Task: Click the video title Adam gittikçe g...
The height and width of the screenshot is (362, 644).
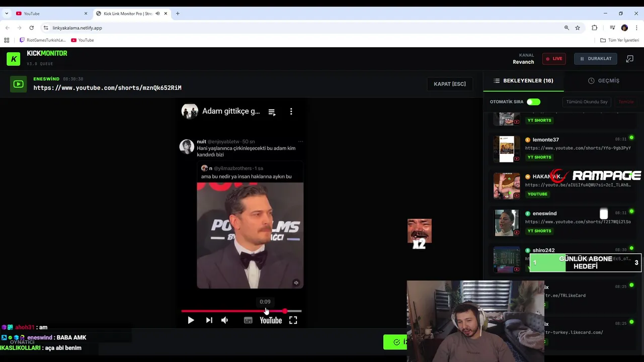Action: [x=231, y=112]
